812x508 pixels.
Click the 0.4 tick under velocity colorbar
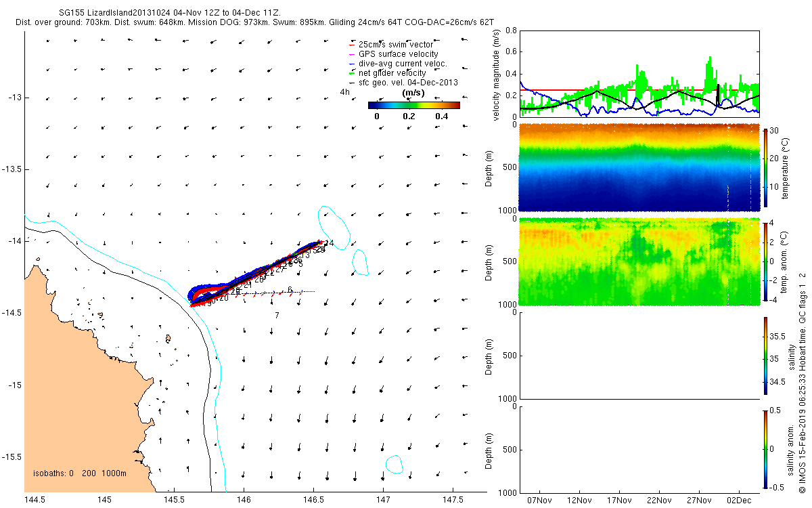click(441, 117)
